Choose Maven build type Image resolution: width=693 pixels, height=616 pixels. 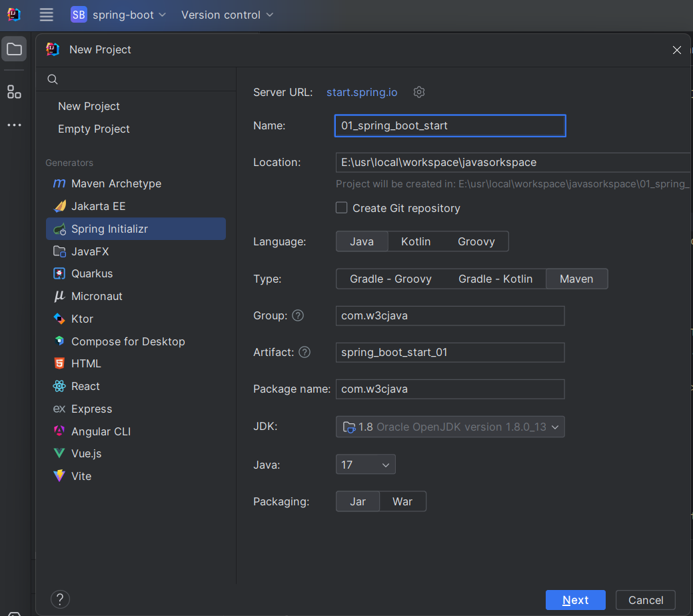[577, 279]
